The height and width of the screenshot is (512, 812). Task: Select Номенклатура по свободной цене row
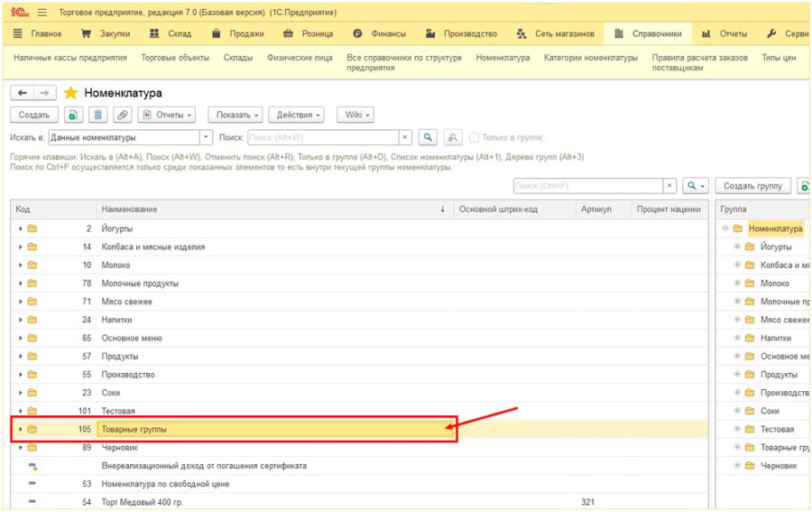(359, 483)
